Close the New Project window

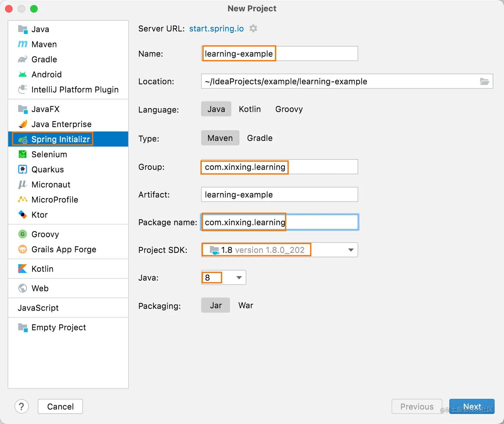coord(9,9)
